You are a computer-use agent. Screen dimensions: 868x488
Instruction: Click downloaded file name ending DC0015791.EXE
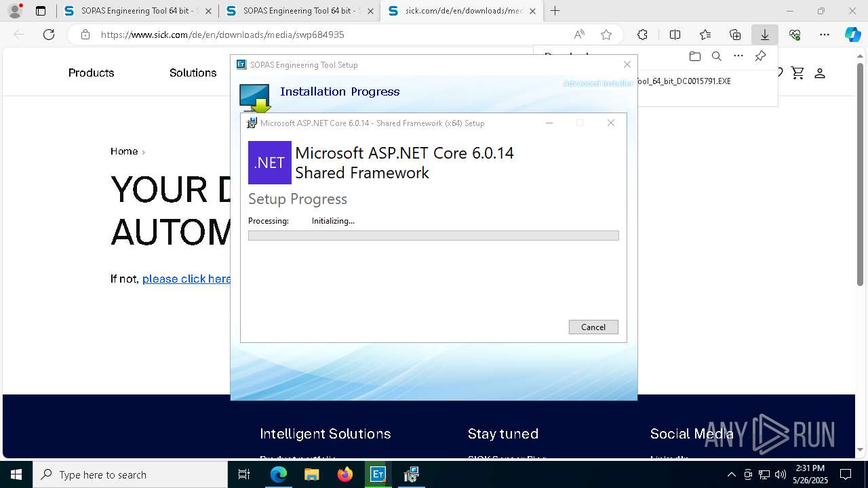pyautogui.click(x=684, y=81)
